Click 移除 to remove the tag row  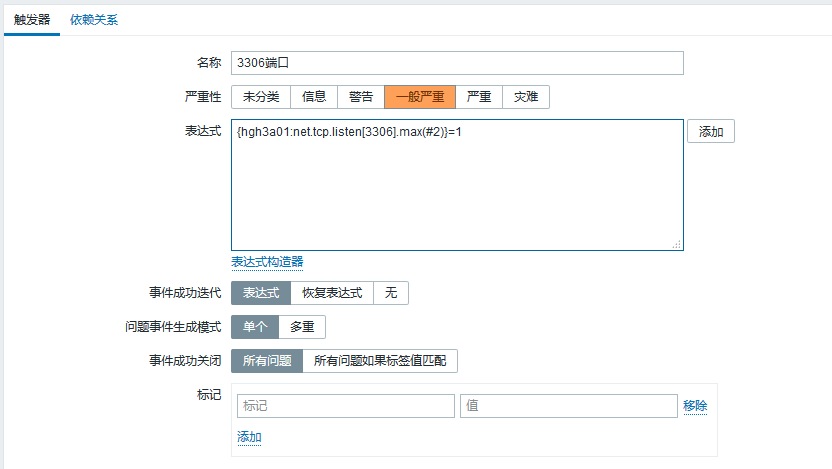695,406
